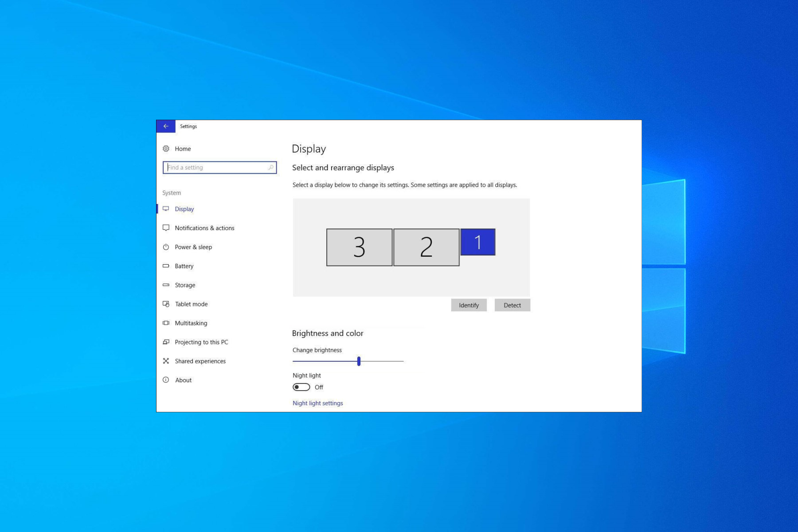Screen dimensions: 798x532
Task: Click the Shared experiences icon
Action: (x=166, y=361)
